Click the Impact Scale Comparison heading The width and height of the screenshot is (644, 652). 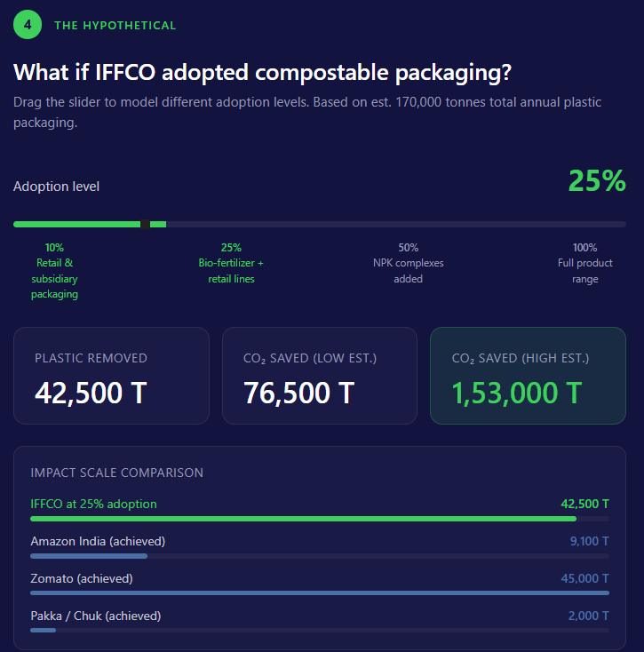pos(117,473)
